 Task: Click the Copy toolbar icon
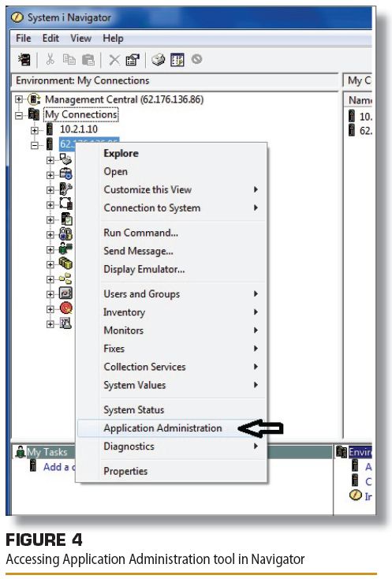point(69,59)
